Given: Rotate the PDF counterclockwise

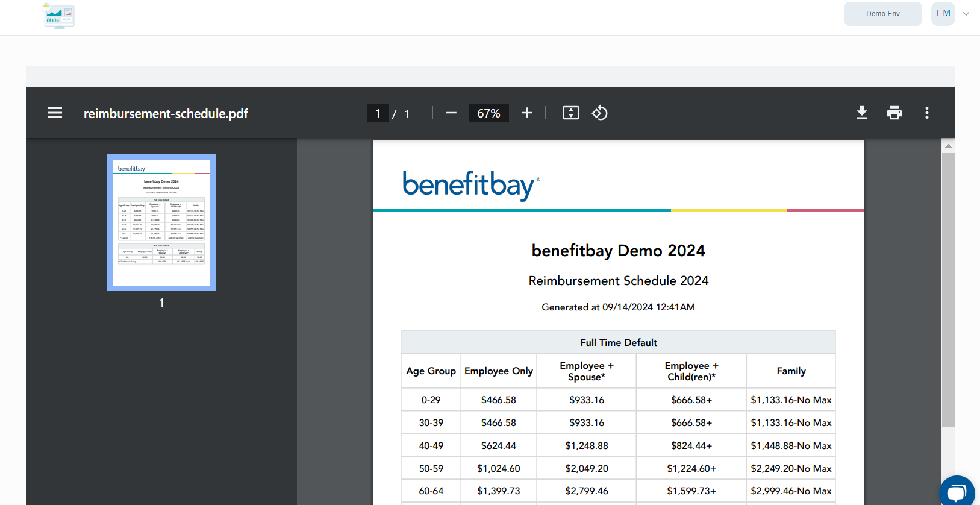Looking at the screenshot, I should click(600, 113).
